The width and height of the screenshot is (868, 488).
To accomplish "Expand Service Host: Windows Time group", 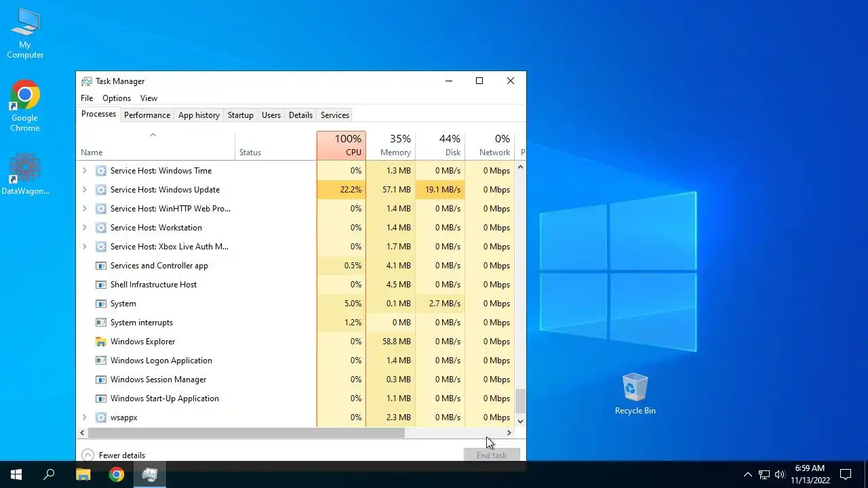I will click(84, 171).
